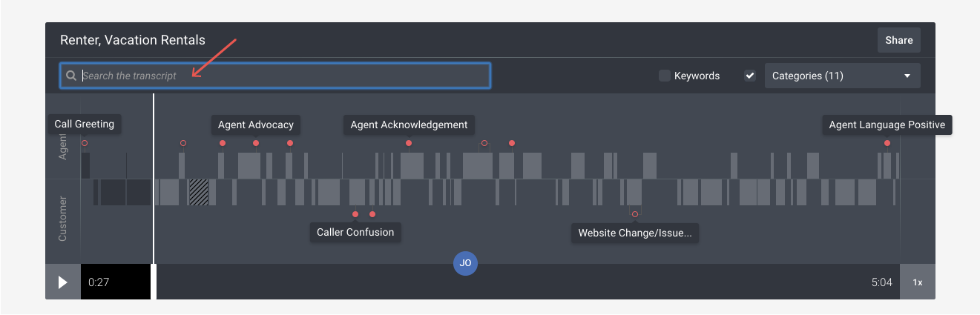Select the Agent Advocacy label
Viewport: 980px width, 315px height.
point(256,125)
